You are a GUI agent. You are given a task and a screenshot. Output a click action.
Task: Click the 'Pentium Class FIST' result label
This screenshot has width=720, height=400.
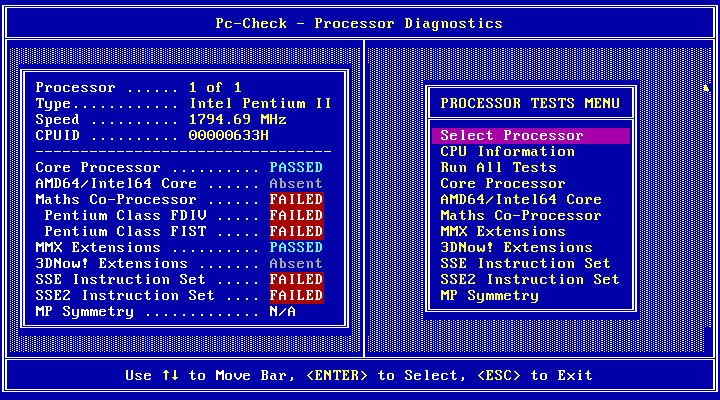point(125,231)
